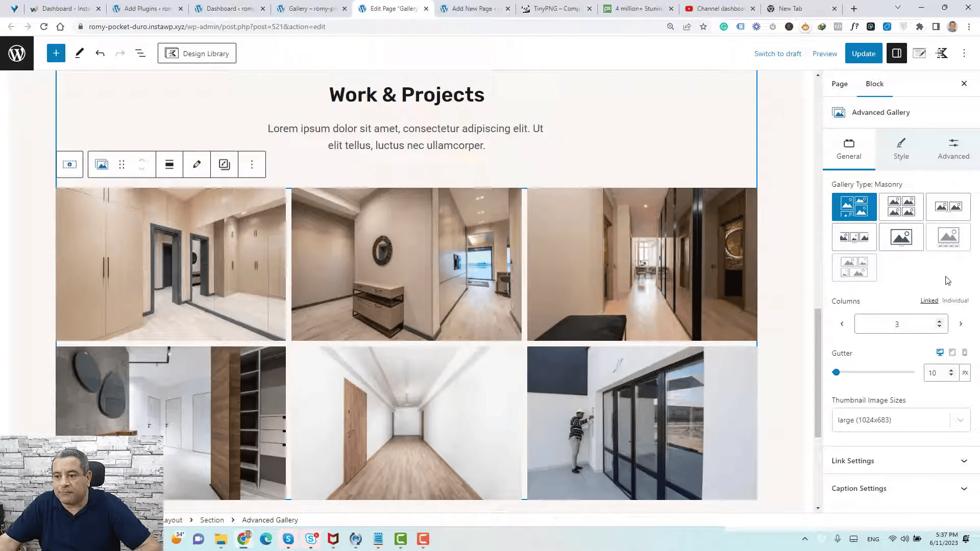Select the single image carousel gallery type

(x=901, y=237)
